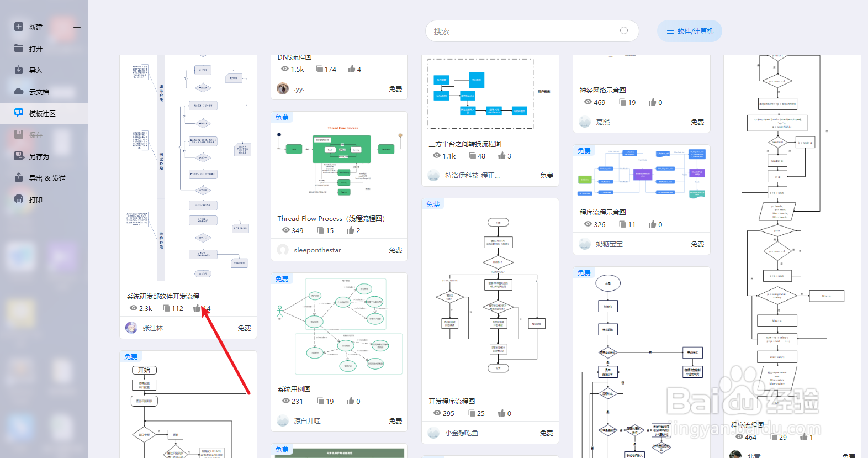Click the author name sleeponthestar
This screenshot has height=458, width=868.
(317, 250)
